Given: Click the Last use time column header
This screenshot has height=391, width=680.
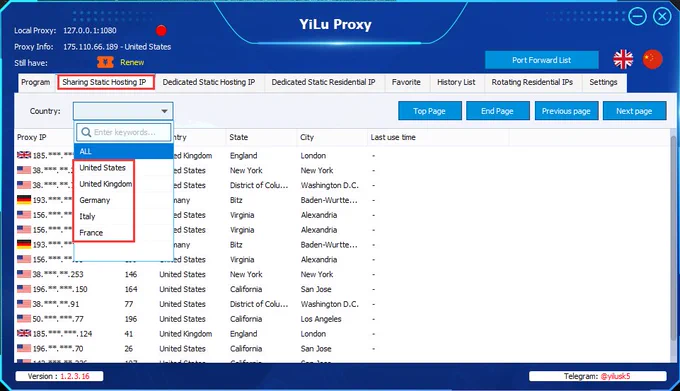Looking at the screenshot, I should pyautogui.click(x=438, y=137).
